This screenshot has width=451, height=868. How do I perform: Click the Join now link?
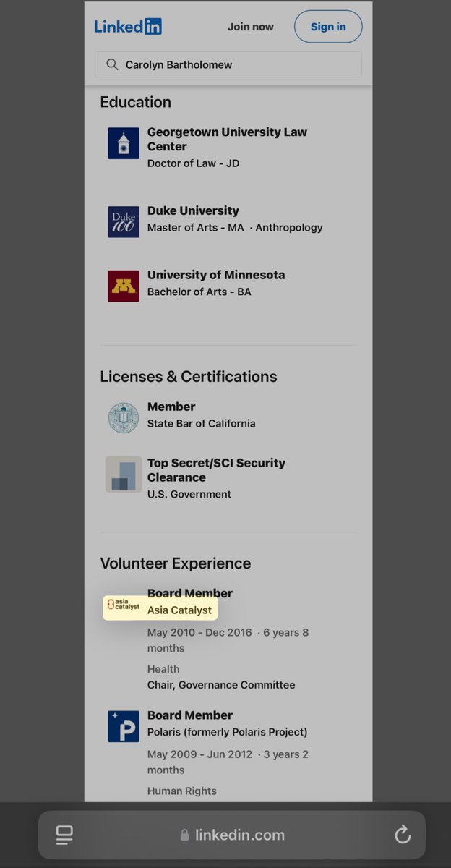click(x=250, y=27)
